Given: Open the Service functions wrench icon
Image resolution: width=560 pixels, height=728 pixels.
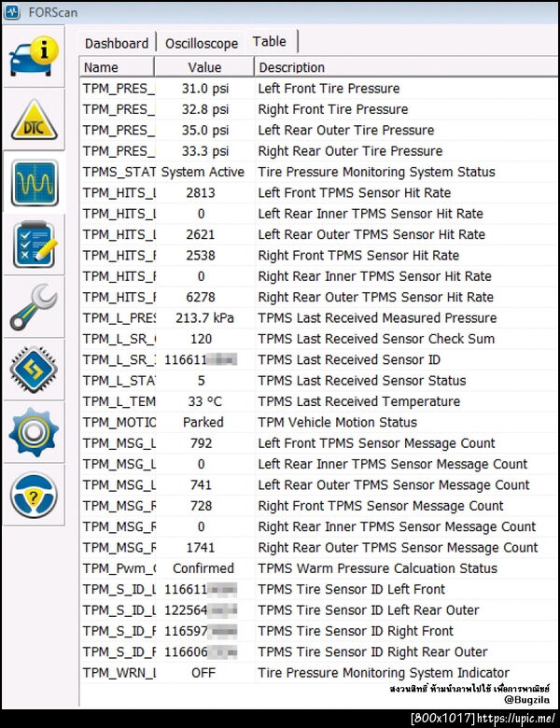Looking at the screenshot, I should (x=34, y=307).
